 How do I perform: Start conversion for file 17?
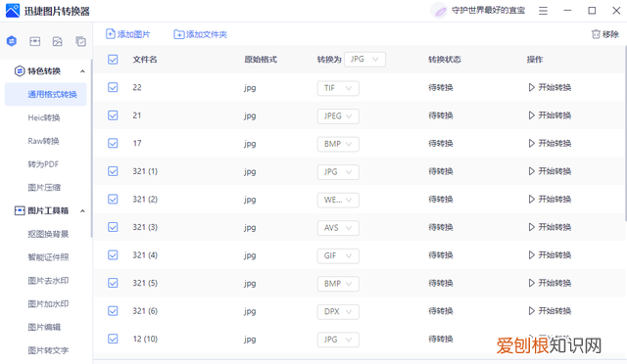click(x=550, y=143)
